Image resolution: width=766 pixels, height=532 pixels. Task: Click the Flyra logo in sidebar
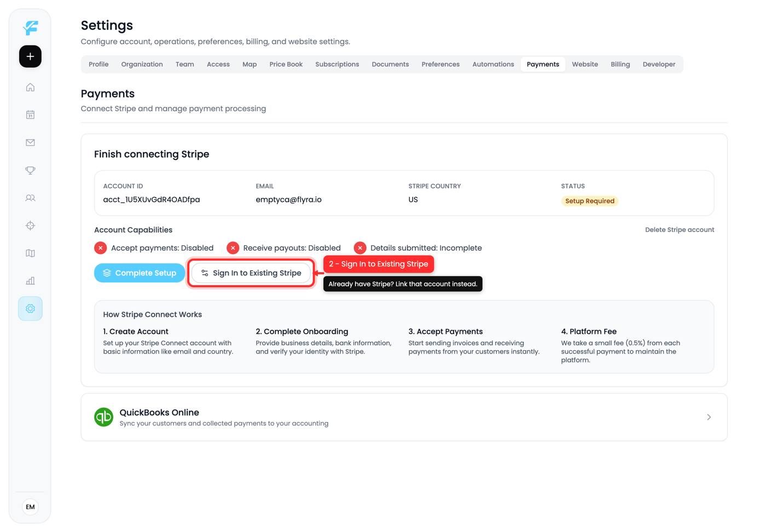(30, 27)
